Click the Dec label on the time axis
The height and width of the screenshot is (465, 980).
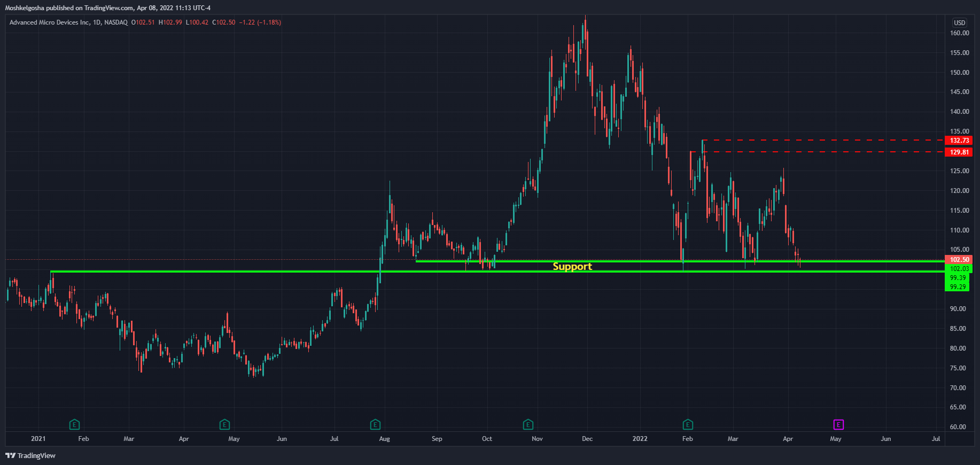(587, 439)
